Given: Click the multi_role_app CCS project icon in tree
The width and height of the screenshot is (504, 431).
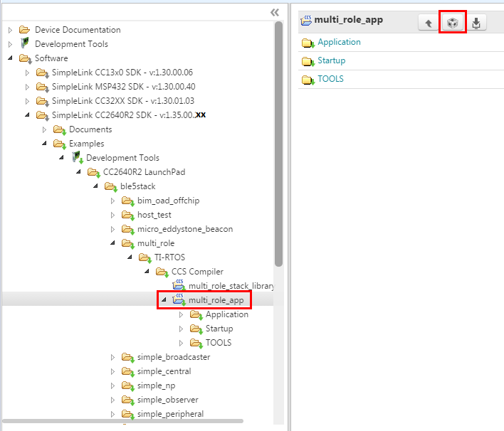Looking at the screenshot, I should [179, 300].
